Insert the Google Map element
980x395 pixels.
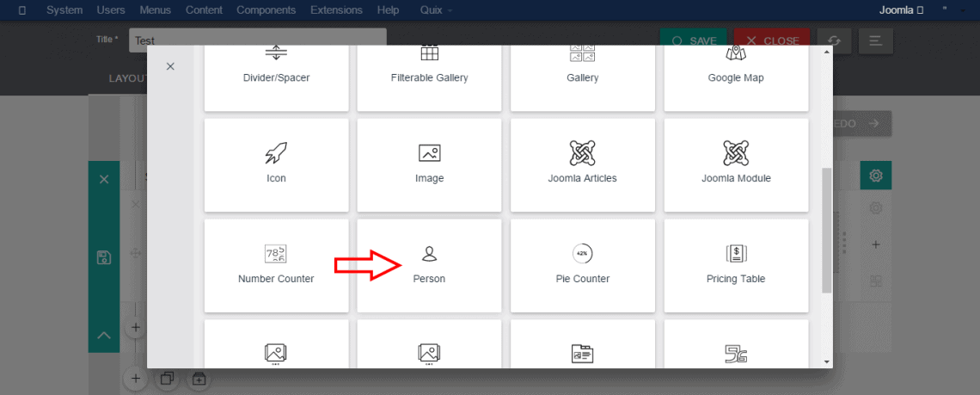(736, 67)
